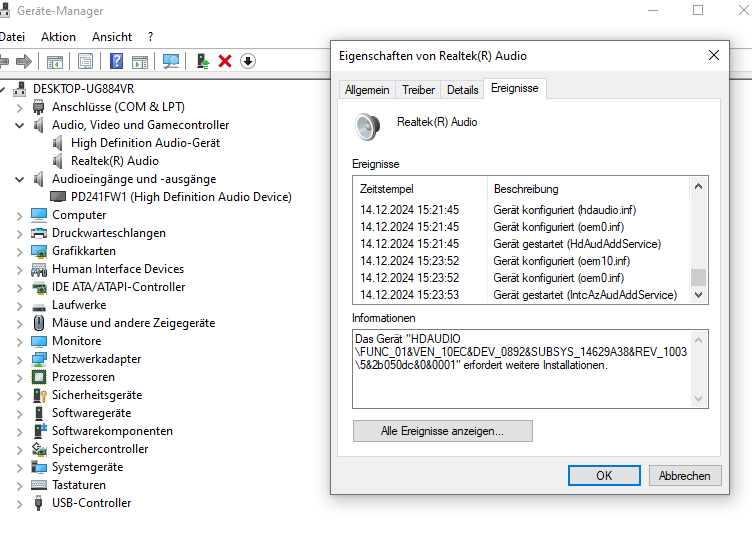Image resolution: width=752 pixels, height=534 pixels.
Task: Select Realtek(R) Audio in device tree
Action: click(x=115, y=161)
